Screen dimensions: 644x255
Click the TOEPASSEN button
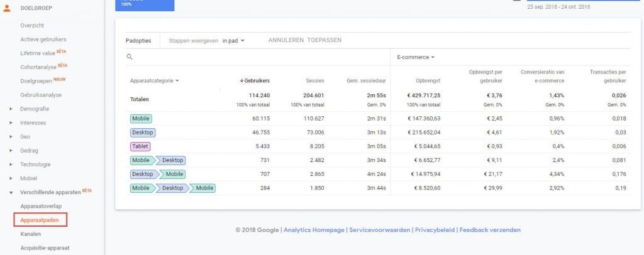coord(325,40)
